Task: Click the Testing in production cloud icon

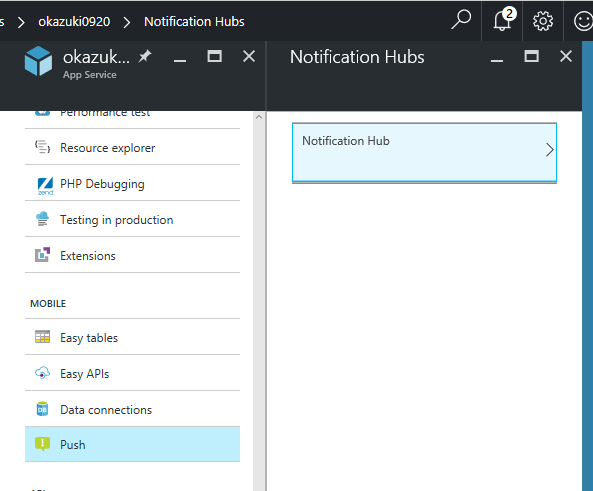Action: point(42,219)
